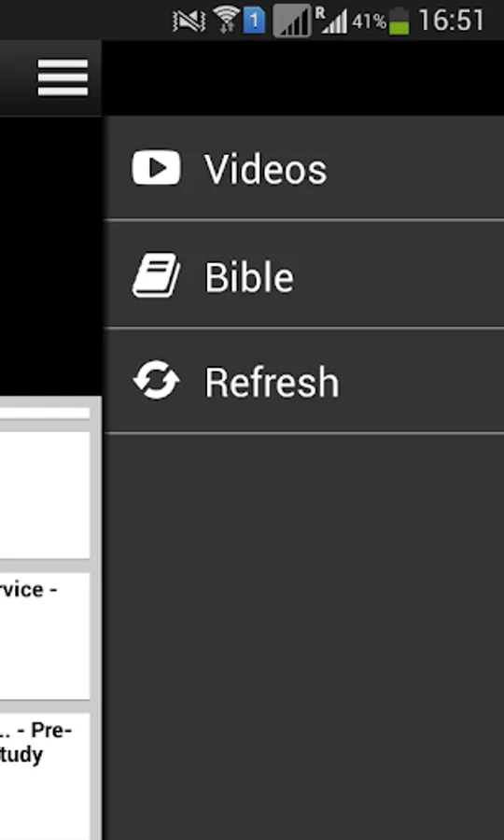Screen dimensions: 504x840
Task: Tap the battery indicator icon
Action: pos(399,21)
